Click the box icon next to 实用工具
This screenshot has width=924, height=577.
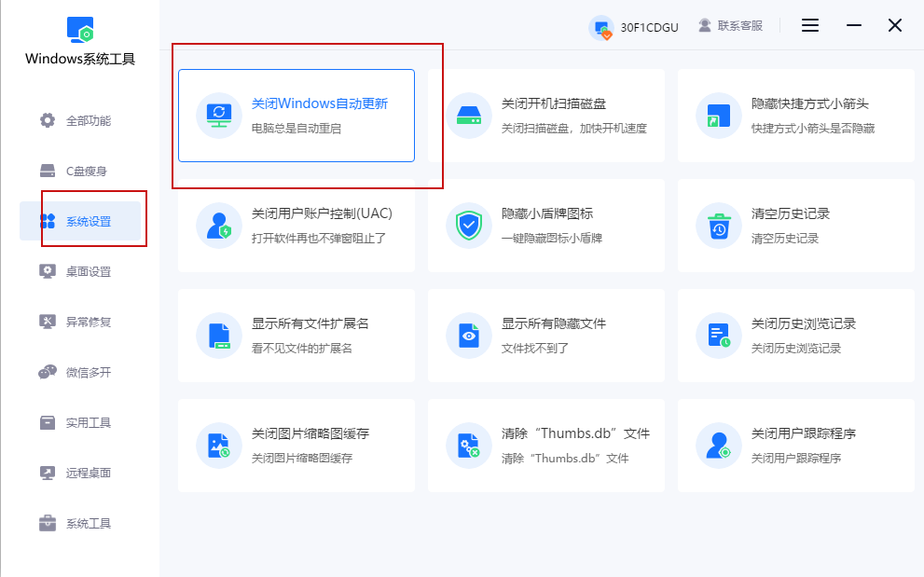pyautogui.click(x=48, y=422)
